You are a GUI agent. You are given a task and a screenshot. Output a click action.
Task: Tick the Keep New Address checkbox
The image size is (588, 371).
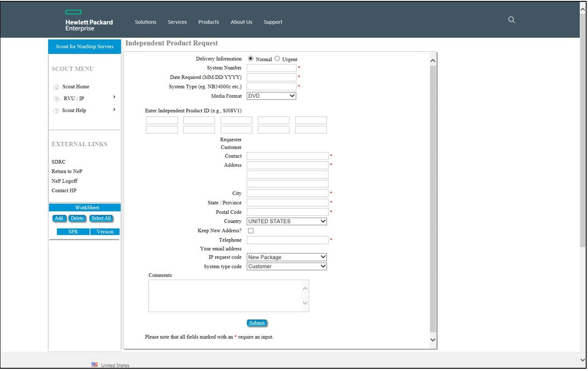pyautogui.click(x=251, y=231)
